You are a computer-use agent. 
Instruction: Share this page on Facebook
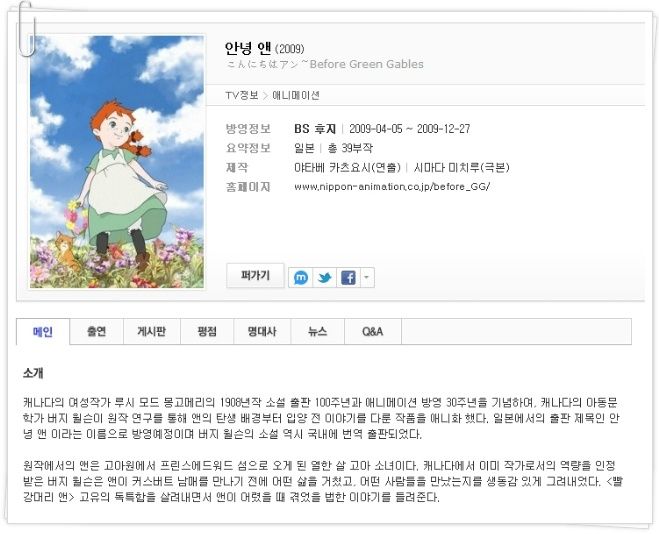tap(348, 278)
